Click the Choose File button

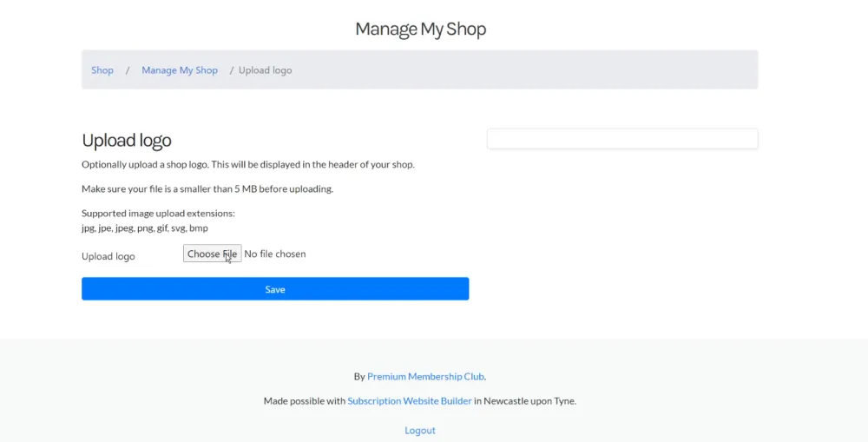(212, 254)
